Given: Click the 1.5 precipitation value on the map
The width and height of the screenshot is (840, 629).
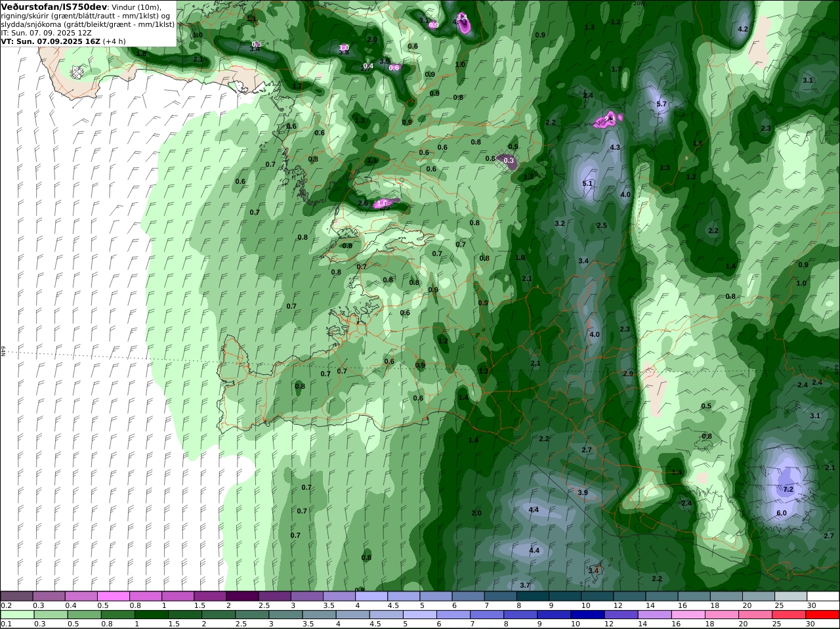Looking at the screenshot, I should click(x=698, y=144).
